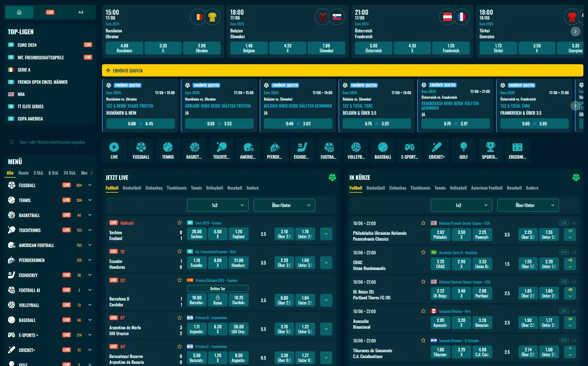Filter the menu by 3 Std.
The image size is (588, 366).
click(x=38, y=173)
